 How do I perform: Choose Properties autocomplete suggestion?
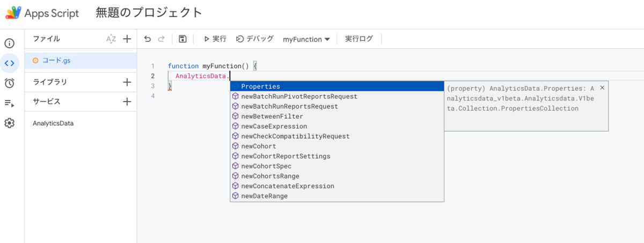click(337, 87)
